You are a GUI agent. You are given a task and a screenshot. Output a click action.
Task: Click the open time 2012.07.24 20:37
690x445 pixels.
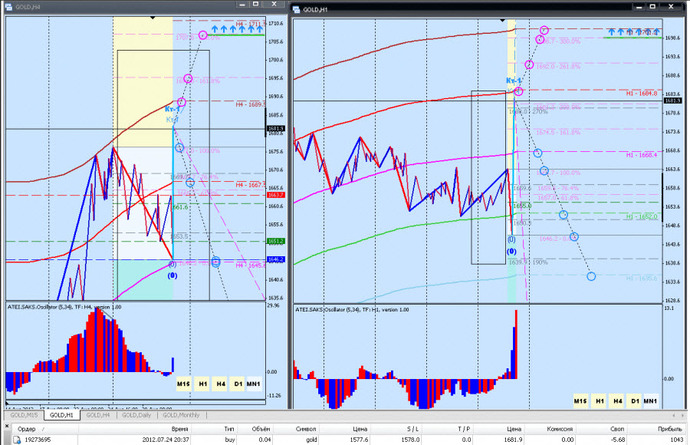pos(165,439)
